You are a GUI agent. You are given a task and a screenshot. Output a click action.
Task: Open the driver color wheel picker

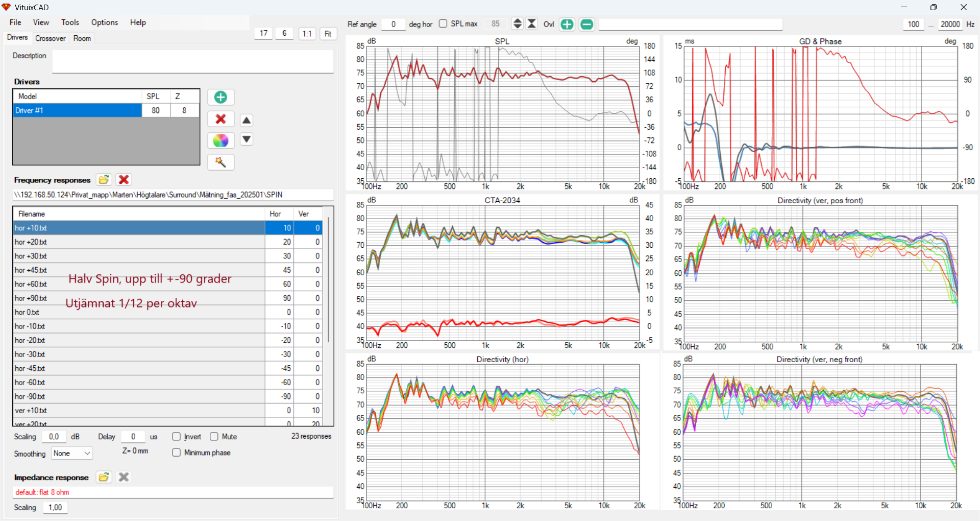(220, 140)
